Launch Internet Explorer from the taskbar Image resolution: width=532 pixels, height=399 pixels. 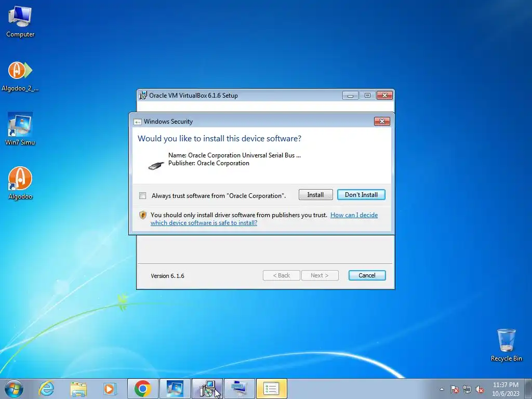46,389
